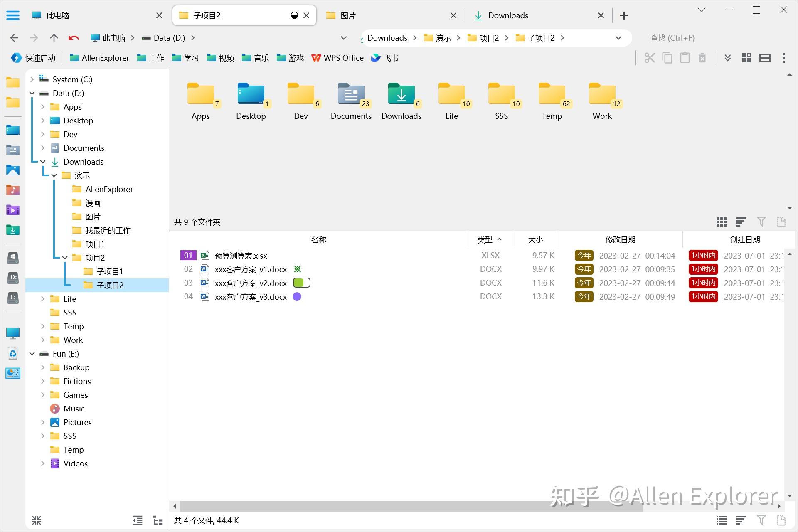Collapse the Downloads node in the folder tree

pos(42,162)
